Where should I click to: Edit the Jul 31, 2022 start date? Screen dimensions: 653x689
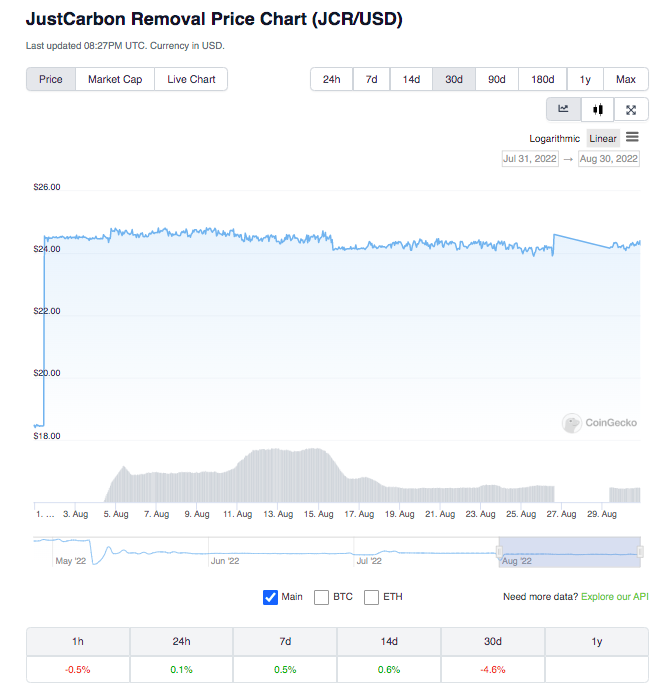[530, 159]
